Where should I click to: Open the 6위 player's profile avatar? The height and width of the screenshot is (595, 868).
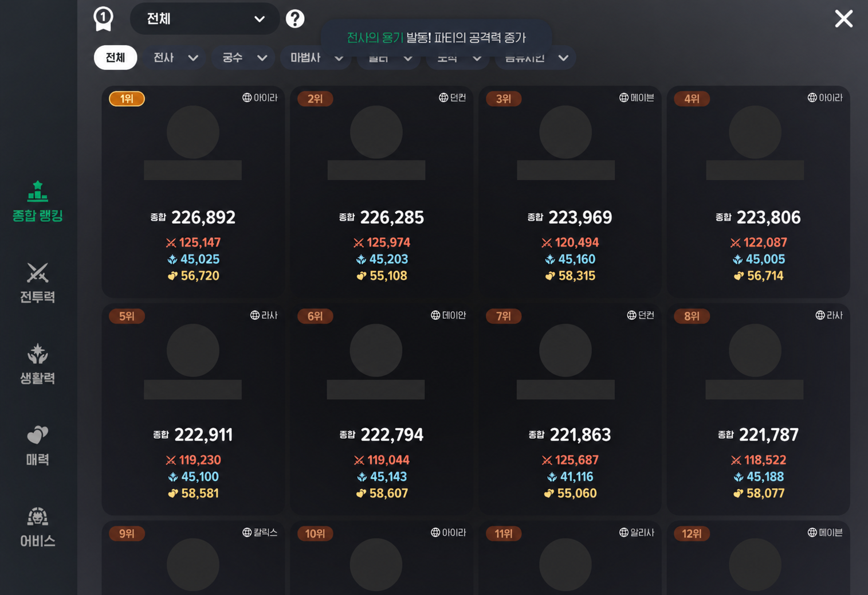pyautogui.click(x=376, y=350)
